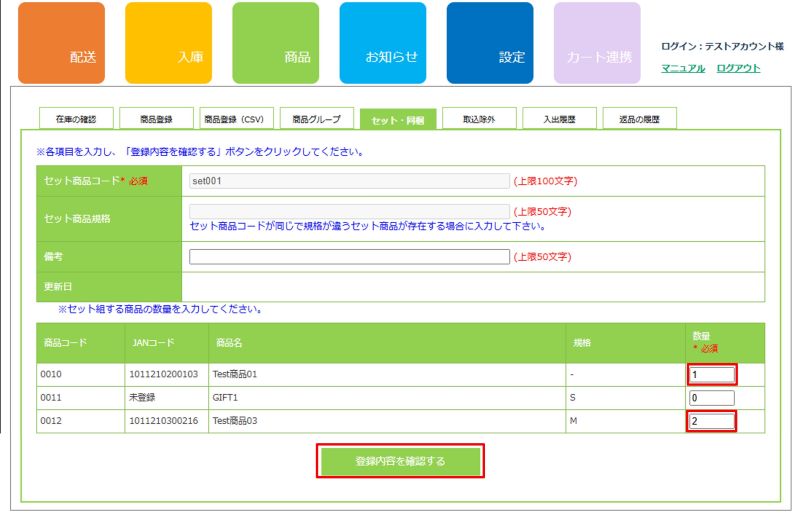The height and width of the screenshot is (515, 800).
Task: Open the 配送 orange navigation tile
Action: [61, 43]
